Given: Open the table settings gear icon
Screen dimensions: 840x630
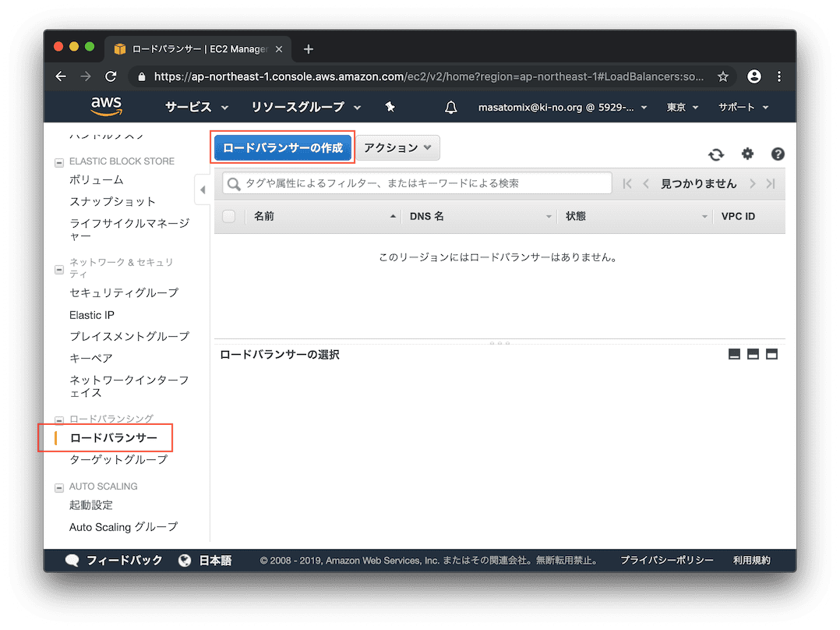Looking at the screenshot, I should tap(747, 154).
